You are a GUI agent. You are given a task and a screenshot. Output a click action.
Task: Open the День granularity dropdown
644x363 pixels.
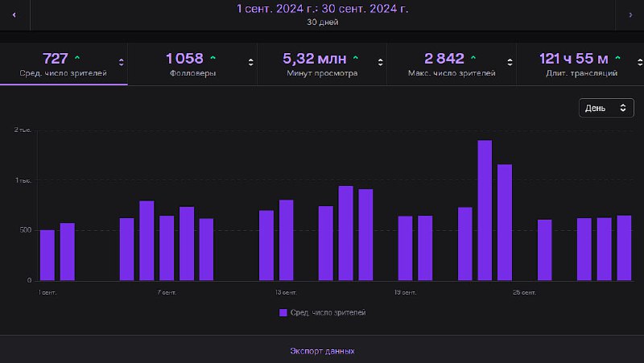[606, 108]
